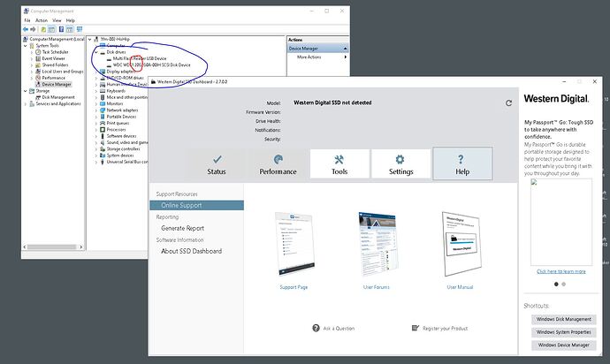
Task: Click the Show/Hide Console Tree toolbar icon
Action: [51, 29]
